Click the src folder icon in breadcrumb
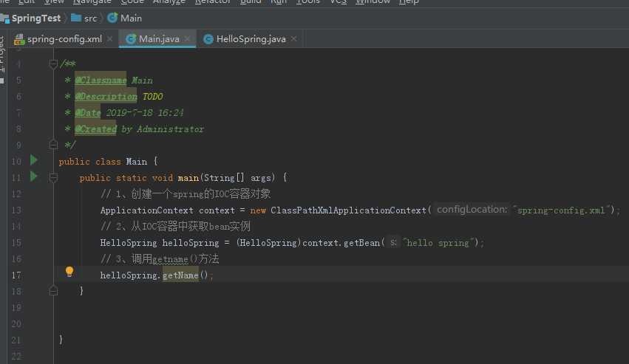The width and height of the screenshot is (629, 364). [76, 18]
